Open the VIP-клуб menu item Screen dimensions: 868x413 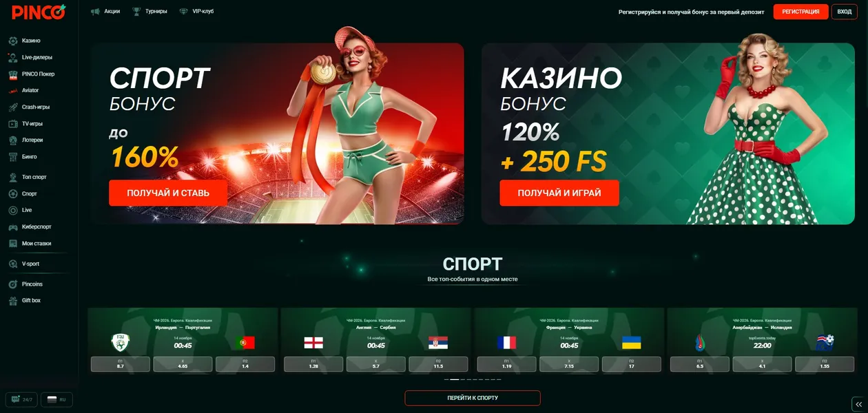coord(196,11)
